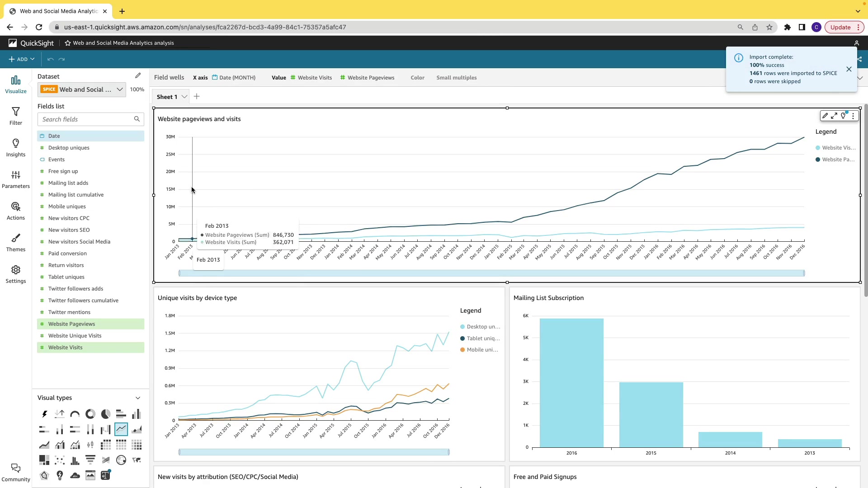Open the Insights sidebar panel
868x488 pixels.
[16, 147]
